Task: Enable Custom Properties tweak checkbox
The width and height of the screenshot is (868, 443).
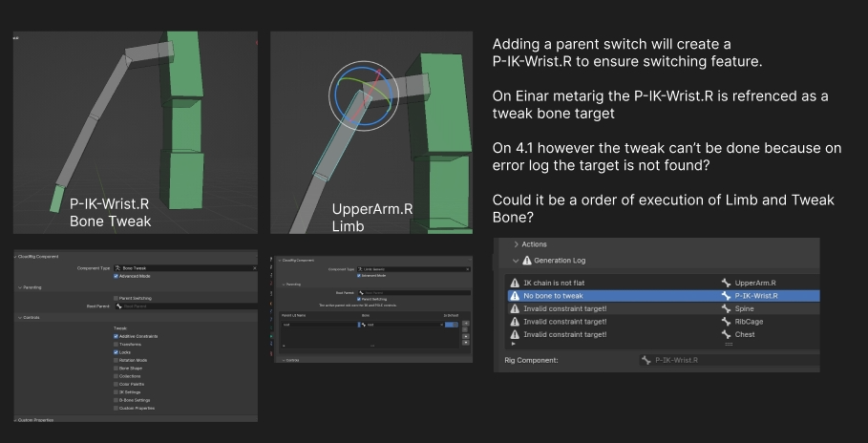Action: [116, 408]
